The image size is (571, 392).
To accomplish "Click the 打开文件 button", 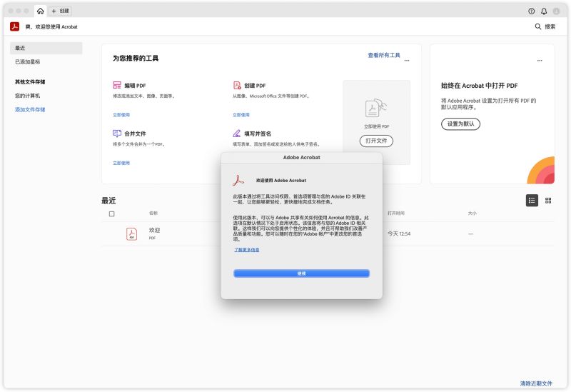I will click(x=376, y=141).
